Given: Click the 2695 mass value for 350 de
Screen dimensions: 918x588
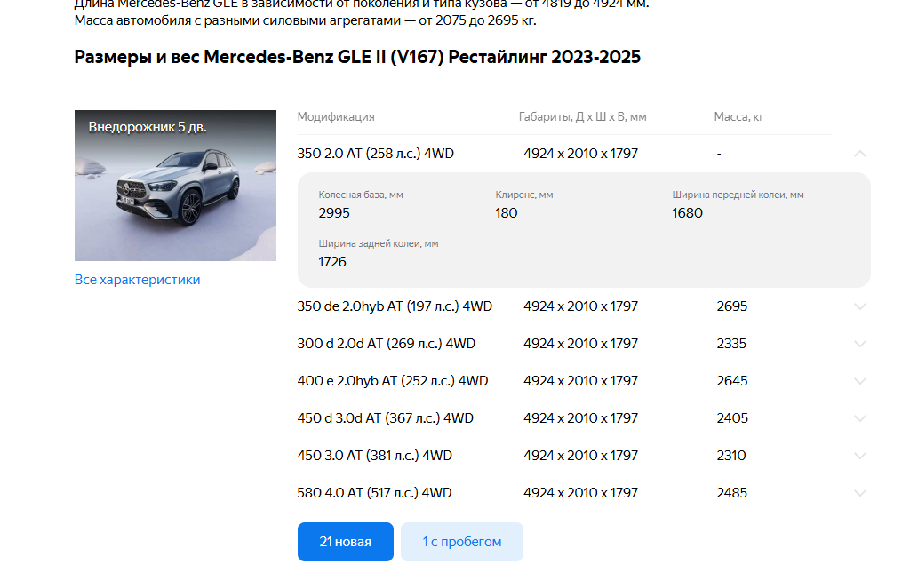Looking at the screenshot, I should 732,306.
